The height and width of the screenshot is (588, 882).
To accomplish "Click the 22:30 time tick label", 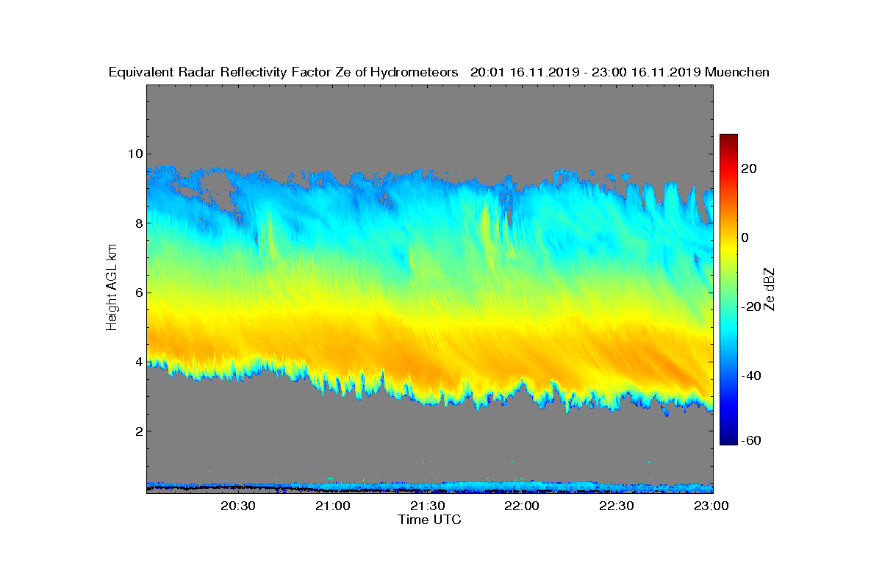I will click(617, 506).
